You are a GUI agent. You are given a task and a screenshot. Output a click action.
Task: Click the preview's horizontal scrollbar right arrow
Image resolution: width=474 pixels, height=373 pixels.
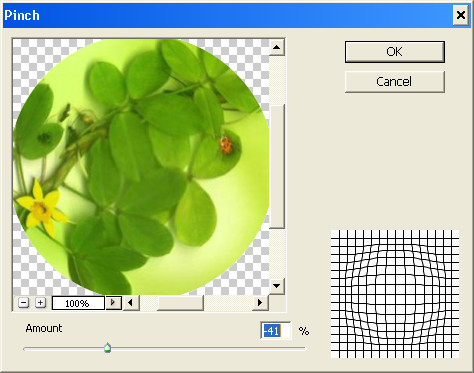tap(260, 303)
